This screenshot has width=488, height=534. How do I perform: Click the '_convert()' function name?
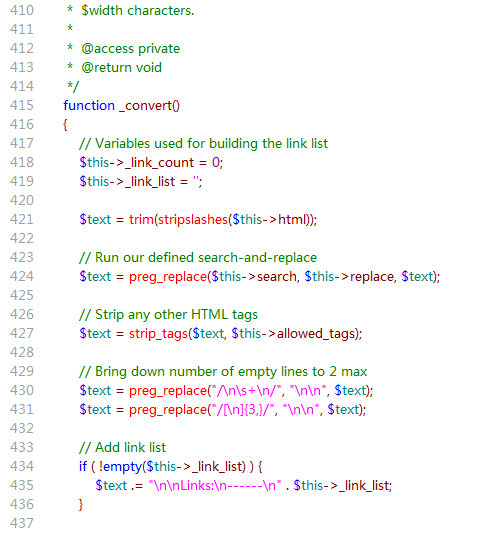coord(149,106)
